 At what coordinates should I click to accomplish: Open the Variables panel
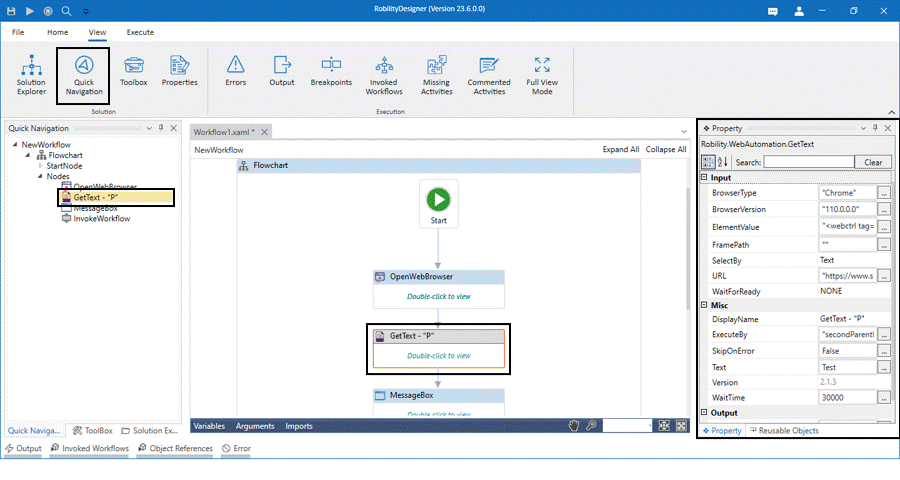tap(209, 425)
